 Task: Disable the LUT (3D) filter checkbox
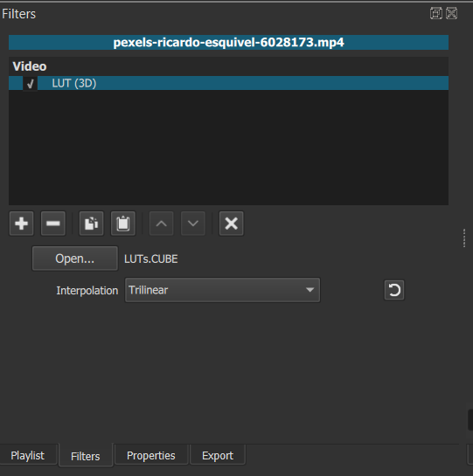(x=30, y=83)
